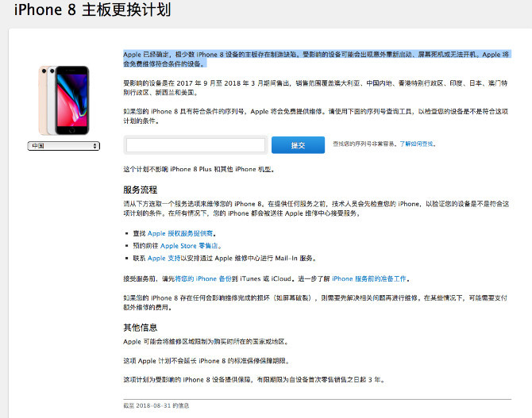
Task: Click the 查找您的序列号非常容易 hint text
Action: click(365, 144)
